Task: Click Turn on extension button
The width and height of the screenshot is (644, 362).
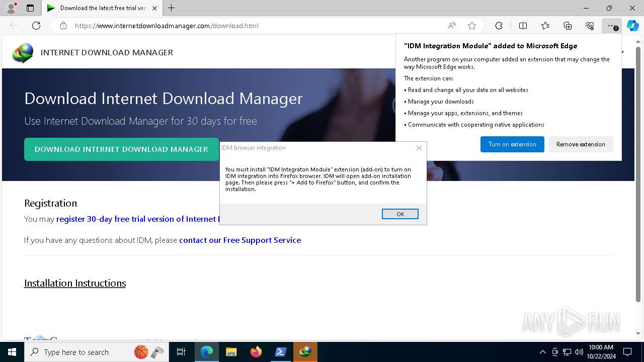Action: pyautogui.click(x=512, y=144)
